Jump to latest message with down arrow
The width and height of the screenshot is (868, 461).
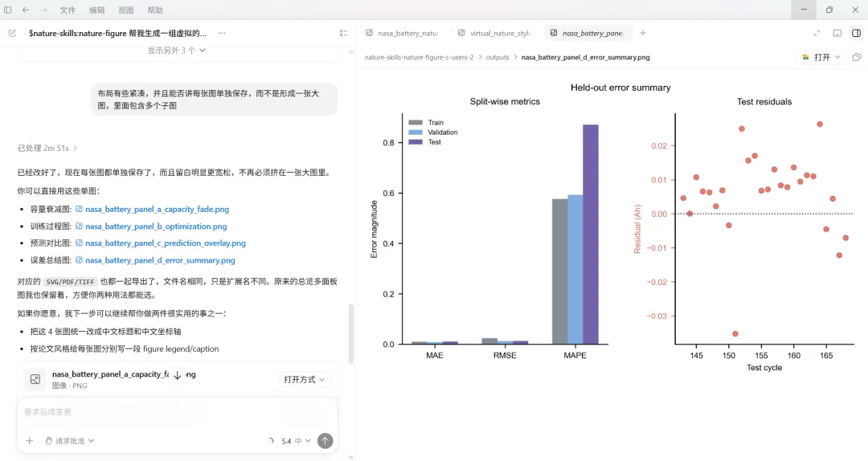(177, 375)
